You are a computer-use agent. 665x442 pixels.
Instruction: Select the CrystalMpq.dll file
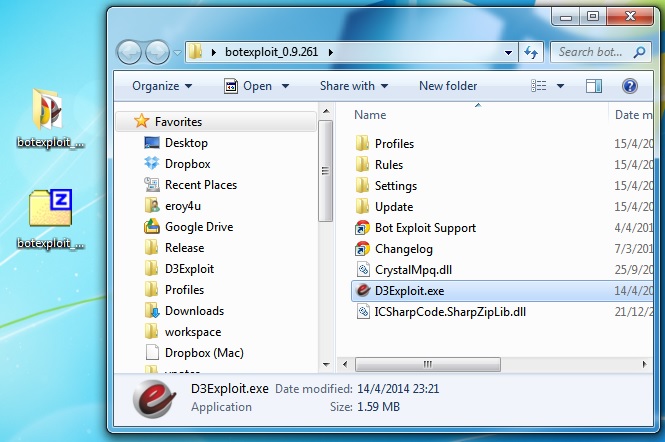pos(414,270)
